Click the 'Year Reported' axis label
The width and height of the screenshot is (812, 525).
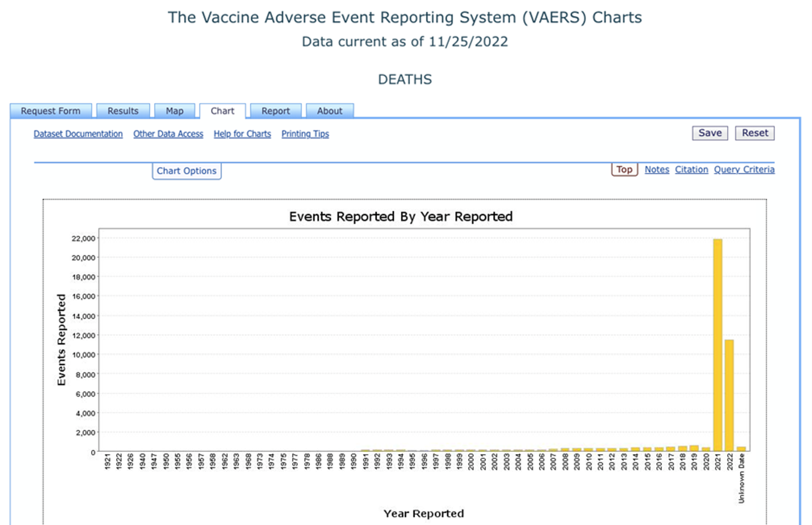(x=424, y=513)
